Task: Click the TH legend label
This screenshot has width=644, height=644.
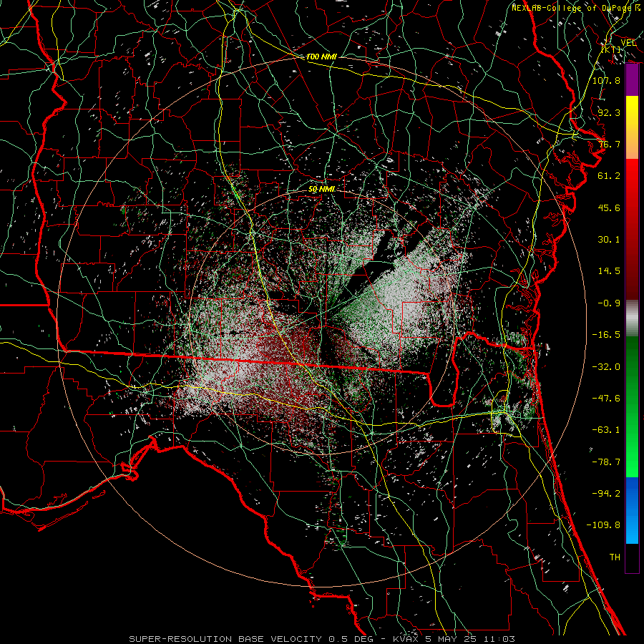Action: pyautogui.click(x=615, y=557)
